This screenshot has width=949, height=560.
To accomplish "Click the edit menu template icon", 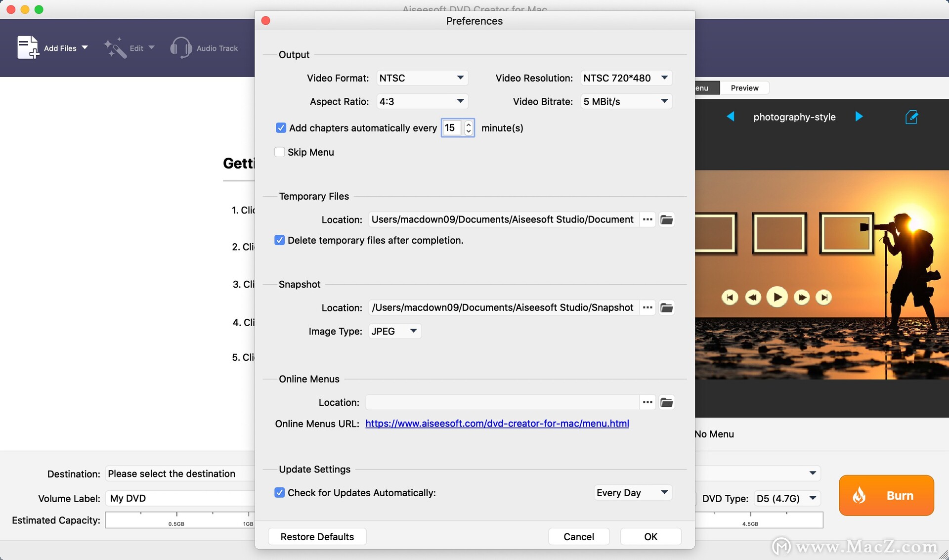I will click(911, 117).
